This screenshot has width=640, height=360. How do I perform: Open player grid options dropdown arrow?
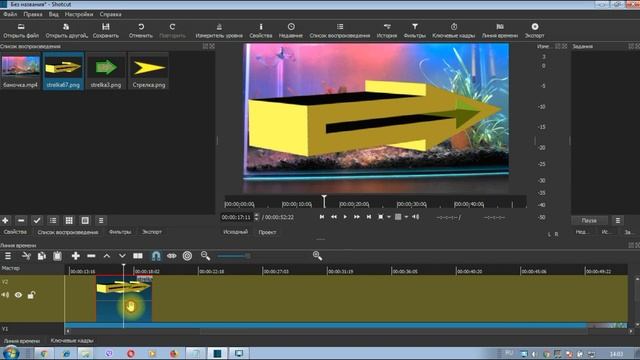(407, 217)
